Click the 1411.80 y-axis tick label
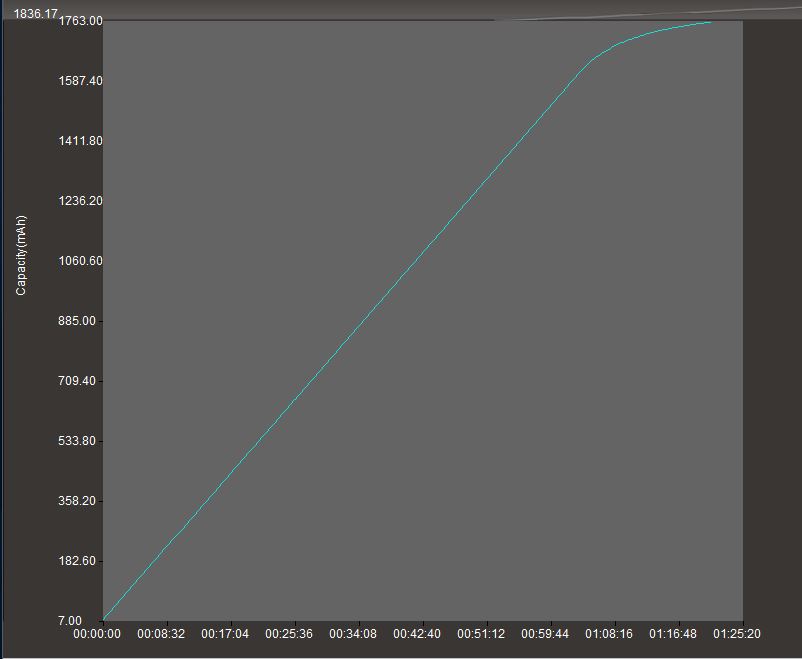Screen dimensions: 802x659 click(80, 141)
